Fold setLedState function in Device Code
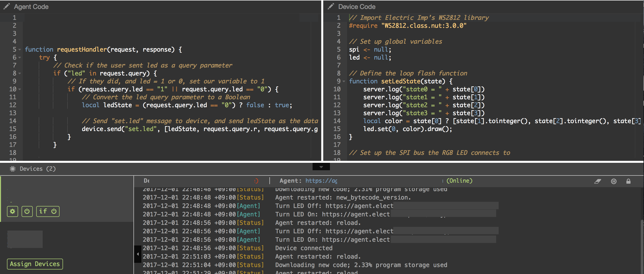 pos(344,81)
